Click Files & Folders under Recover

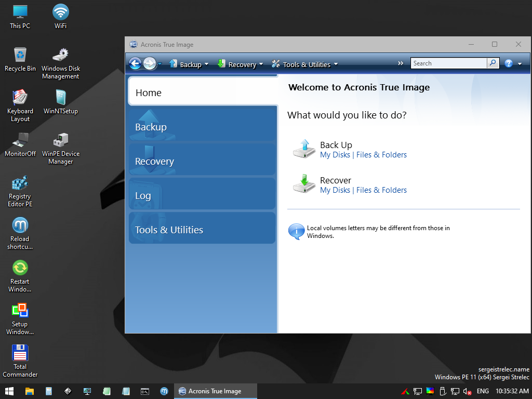[x=381, y=190]
